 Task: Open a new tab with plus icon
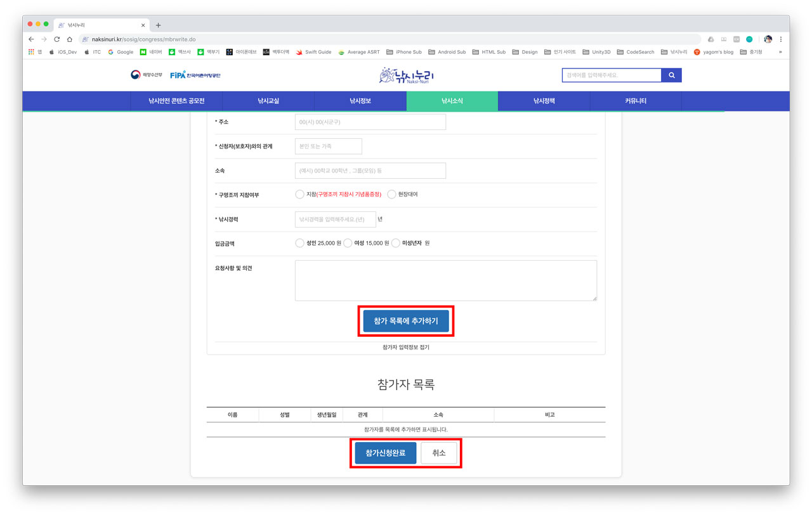(x=158, y=25)
